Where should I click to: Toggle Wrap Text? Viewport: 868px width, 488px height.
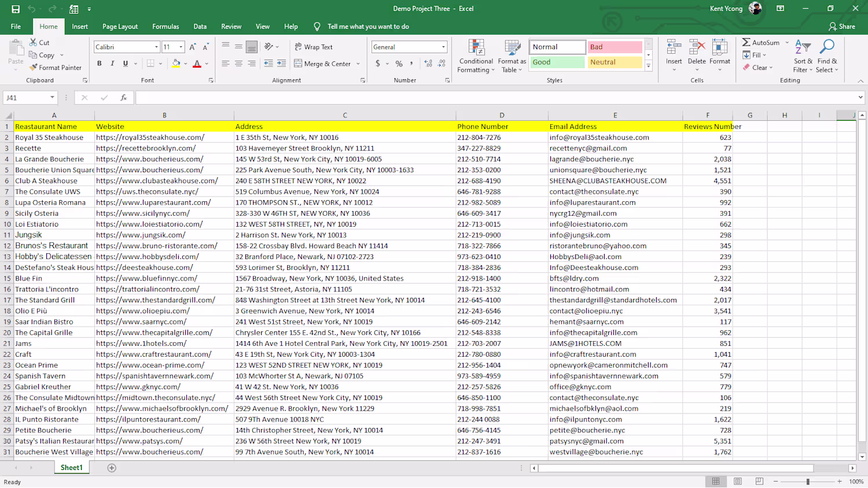314,47
